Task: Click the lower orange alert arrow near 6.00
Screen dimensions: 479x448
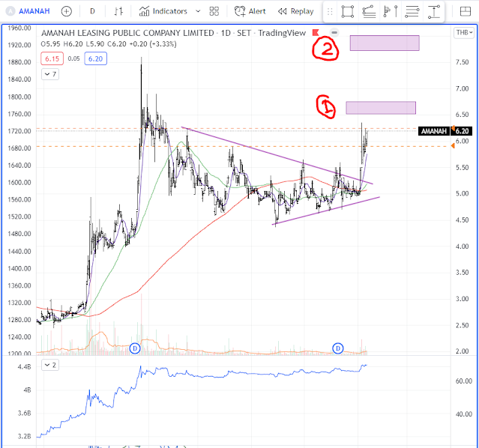Action: pyautogui.click(x=453, y=146)
